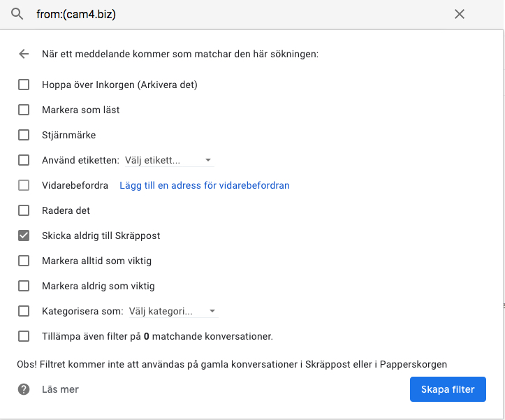Click the 'Läs mer' link
The width and height of the screenshot is (505, 420).
coord(60,389)
